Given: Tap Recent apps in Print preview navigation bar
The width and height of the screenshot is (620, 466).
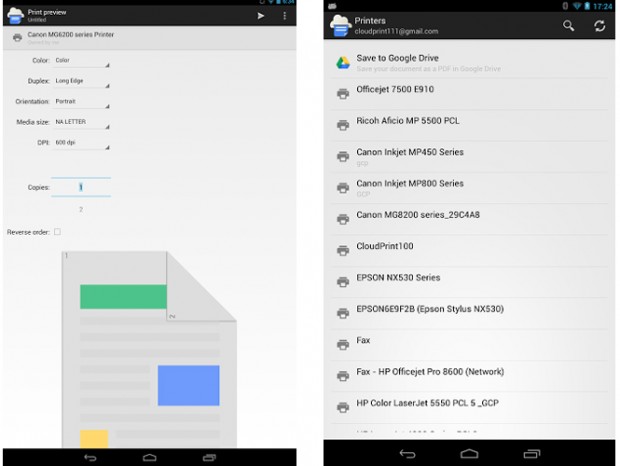Looking at the screenshot, I should 209,458.
